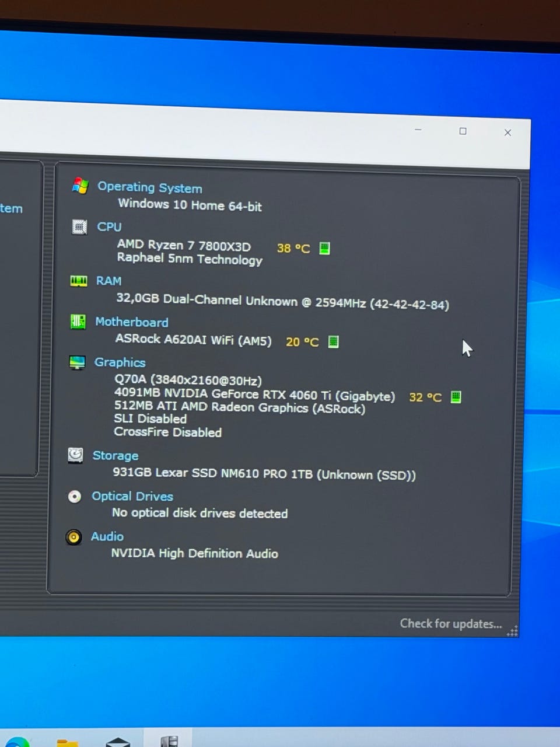Click the Operating System Windows flag icon

pyautogui.click(x=80, y=186)
